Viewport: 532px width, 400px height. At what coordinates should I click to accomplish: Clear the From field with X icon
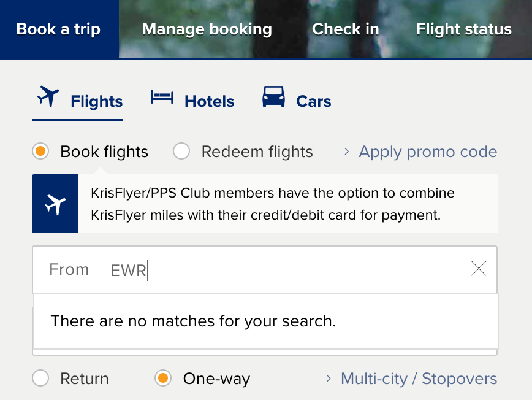(x=479, y=269)
